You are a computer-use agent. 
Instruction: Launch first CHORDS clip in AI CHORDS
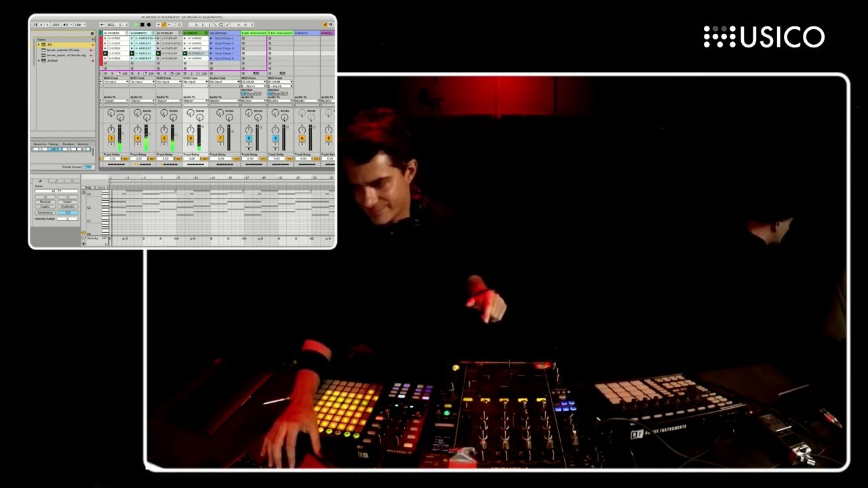coord(105,38)
